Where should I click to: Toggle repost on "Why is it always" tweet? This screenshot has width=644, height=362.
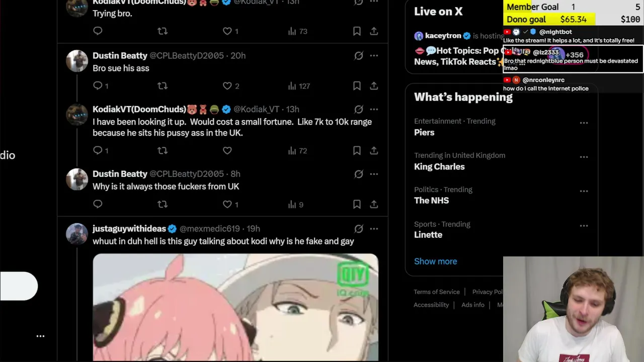pyautogui.click(x=162, y=204)
